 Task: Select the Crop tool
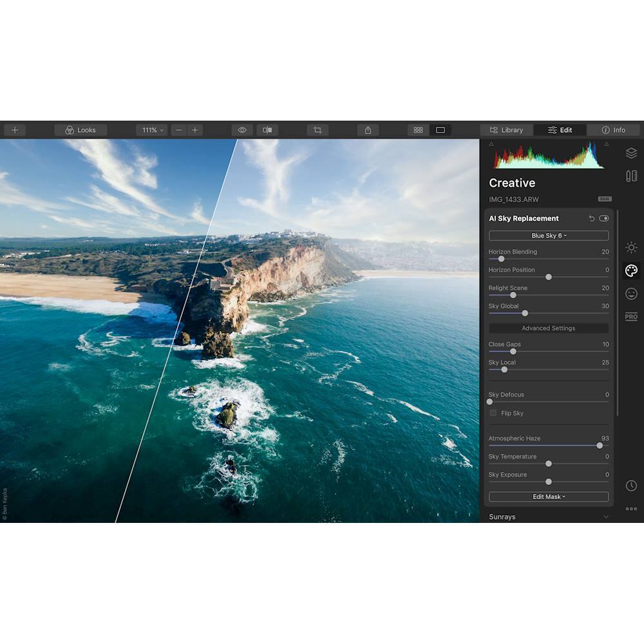point(317,130)
